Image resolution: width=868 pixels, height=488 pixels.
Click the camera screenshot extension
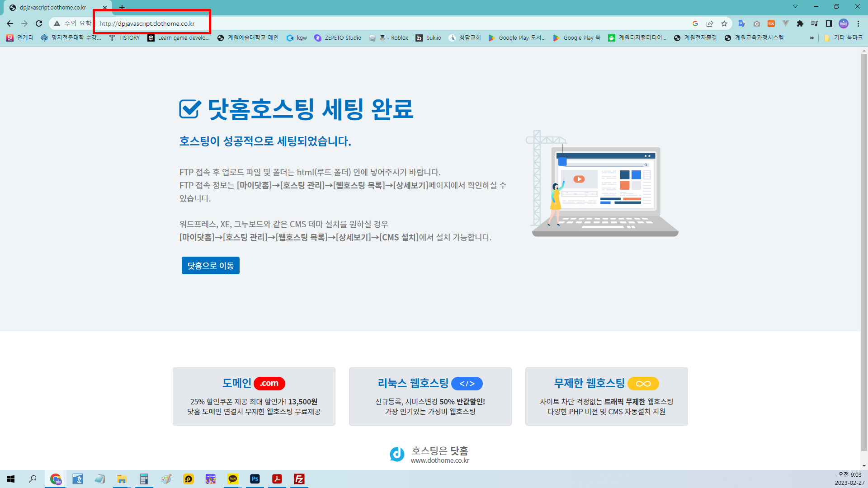click(756, 23)
